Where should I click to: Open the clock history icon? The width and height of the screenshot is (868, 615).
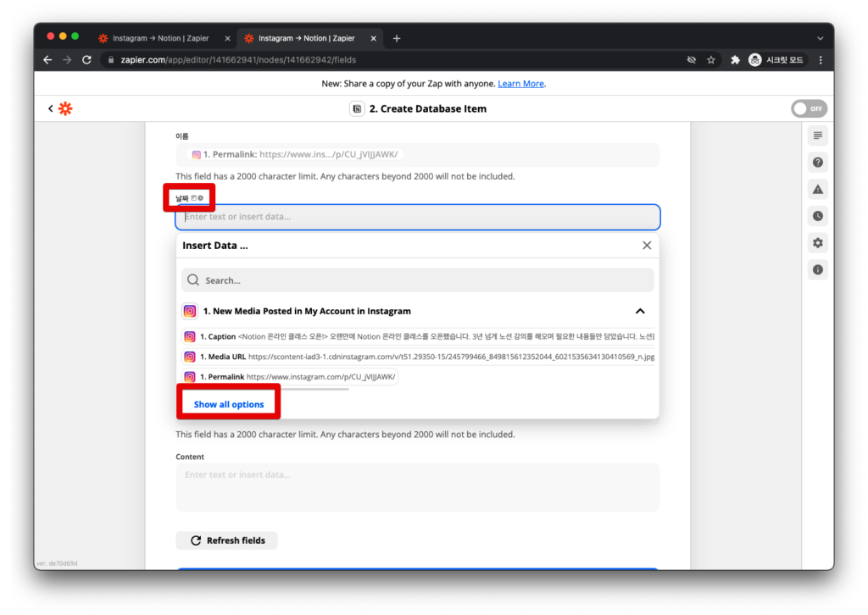(x=817, y=216)
